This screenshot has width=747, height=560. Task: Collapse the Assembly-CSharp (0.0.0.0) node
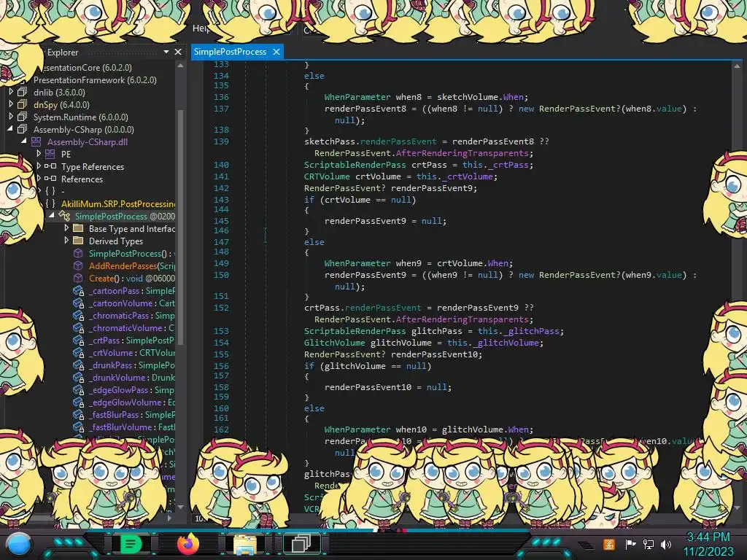pyautogui.click(x=10, y=128)
